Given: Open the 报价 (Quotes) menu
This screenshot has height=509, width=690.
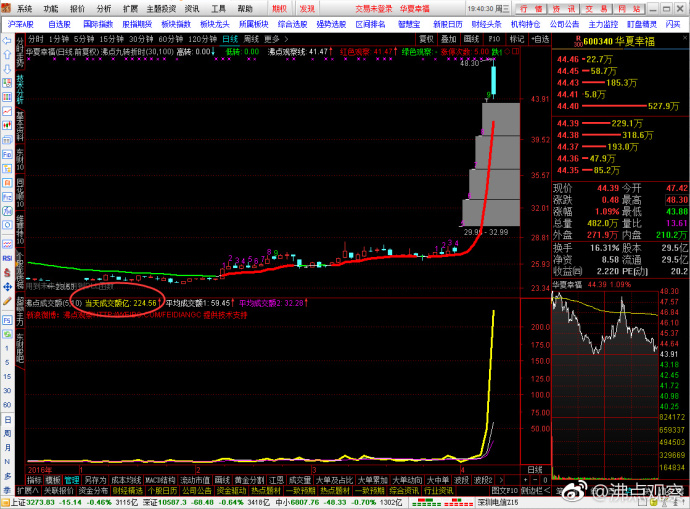Looking at the screenshot, I should [77, 8].
